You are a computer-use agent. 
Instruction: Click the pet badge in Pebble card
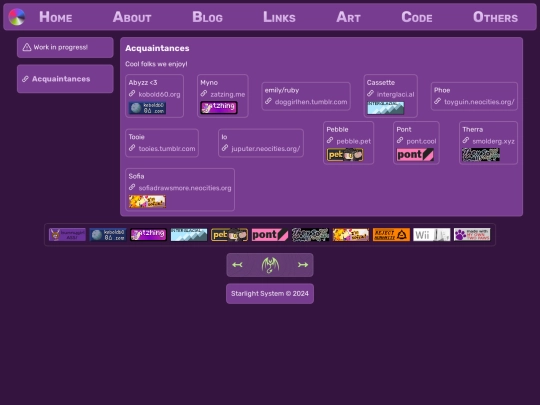(345, 155)
